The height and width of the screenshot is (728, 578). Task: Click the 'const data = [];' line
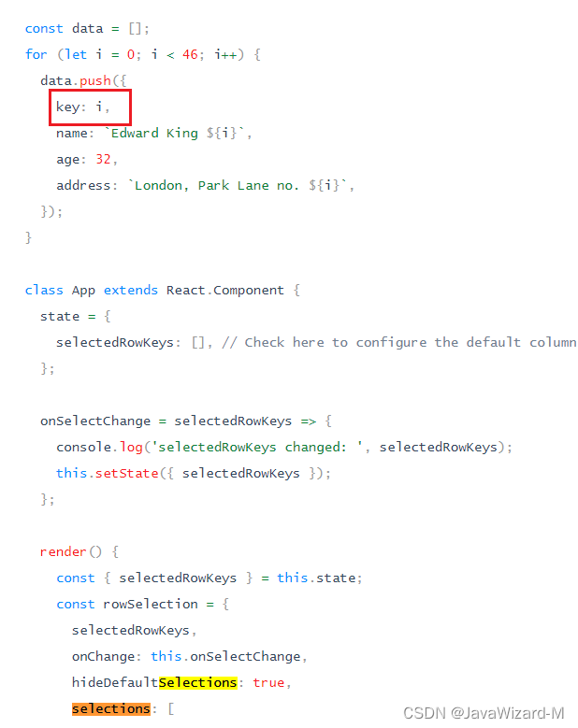coord(87,29)
